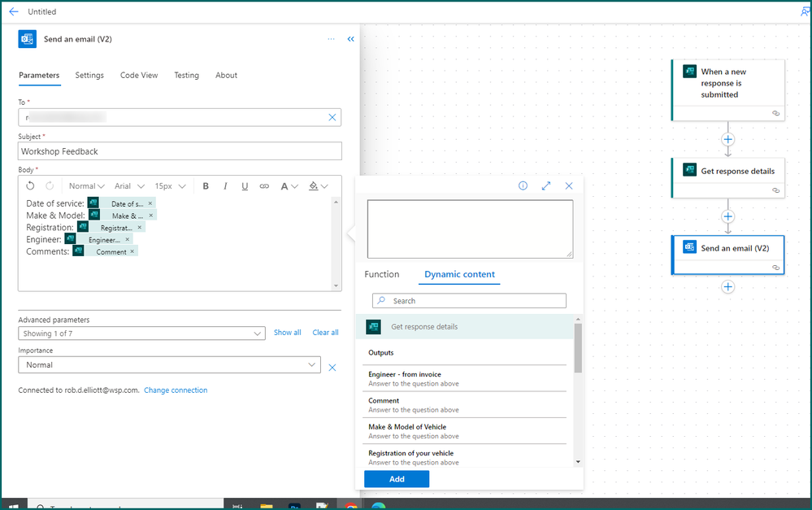The height and width of the screenshot is (510, 812).
Task: Click the Change connection link
Action: [x=176, y=390]
